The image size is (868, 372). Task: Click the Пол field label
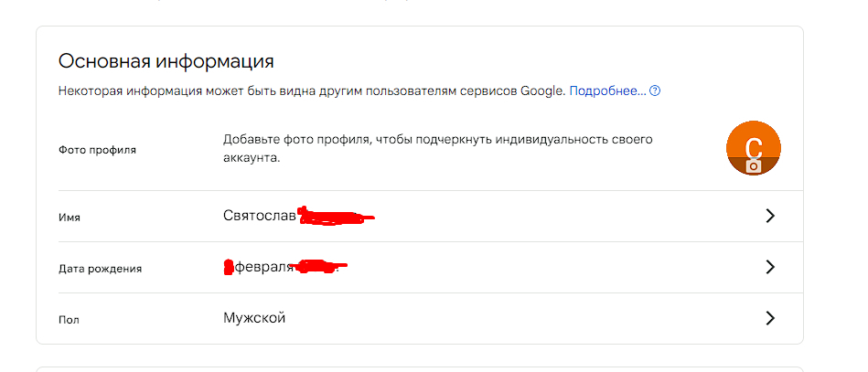[x=69, y=320]
